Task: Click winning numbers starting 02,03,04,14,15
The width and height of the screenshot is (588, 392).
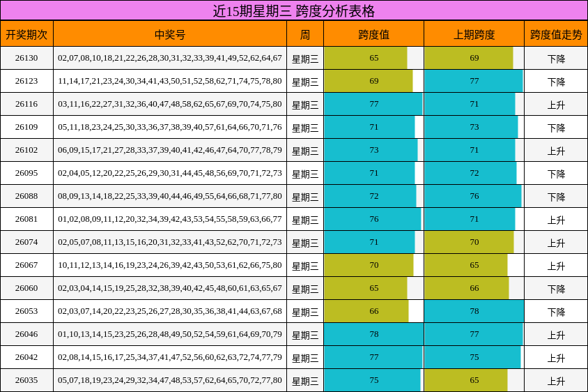Action: click(x=170, y=288)
